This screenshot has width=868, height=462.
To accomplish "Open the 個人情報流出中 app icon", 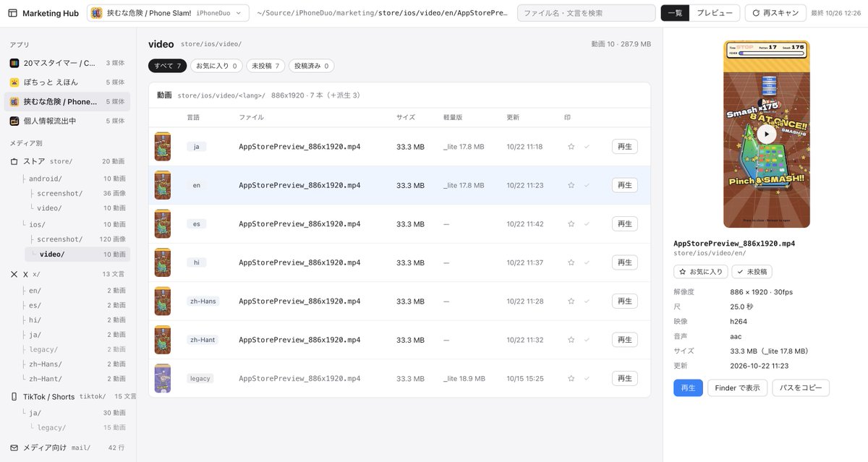I will click(x=14, y=121).
